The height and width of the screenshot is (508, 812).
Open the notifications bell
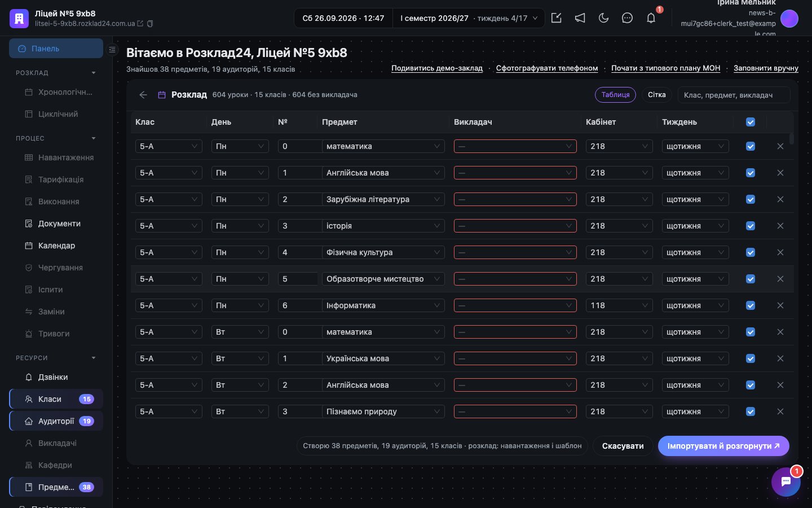[x=651, y=18]
